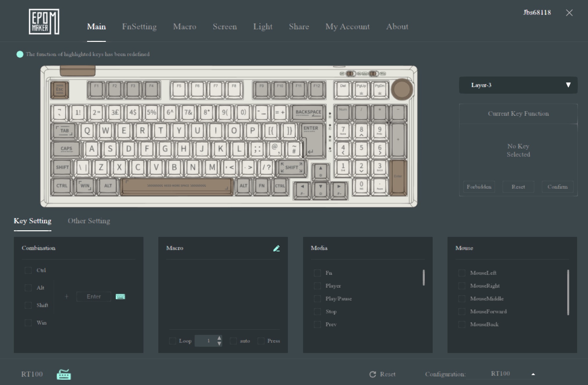This screenshot has height=385, width=588.
Task: Click the Mouse list scrollbar
Action: point(568,292)
